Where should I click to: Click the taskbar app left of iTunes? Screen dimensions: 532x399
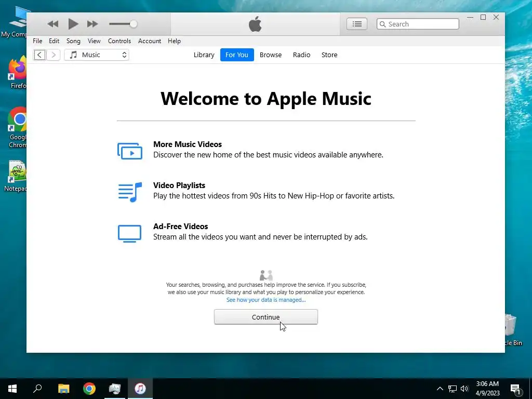[x=115, y=389]
